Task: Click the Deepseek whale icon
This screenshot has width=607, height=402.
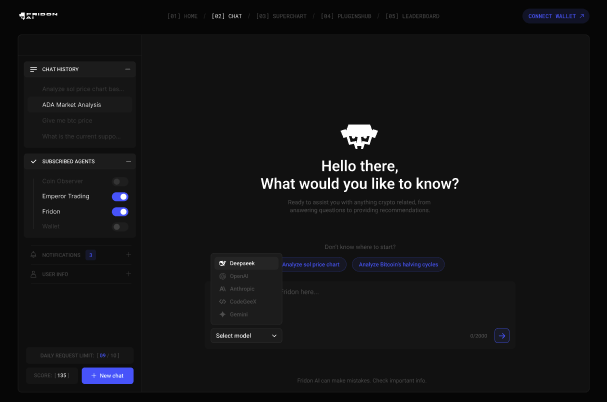Action: (223, 263)
